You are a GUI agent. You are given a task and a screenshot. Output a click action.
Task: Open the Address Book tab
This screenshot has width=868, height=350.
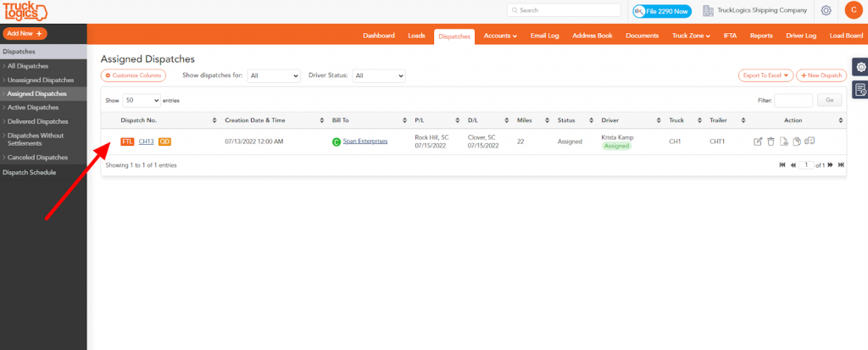pos(593,36)
